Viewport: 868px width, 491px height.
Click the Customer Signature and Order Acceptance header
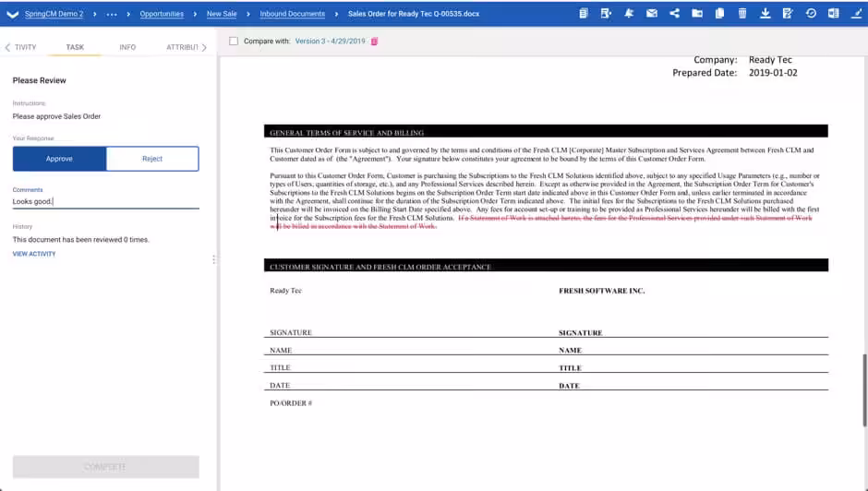pos(546,265)
